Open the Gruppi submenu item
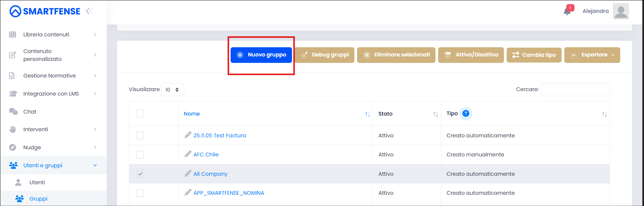The height and width of the screenshot is (206, 644). 54,199
